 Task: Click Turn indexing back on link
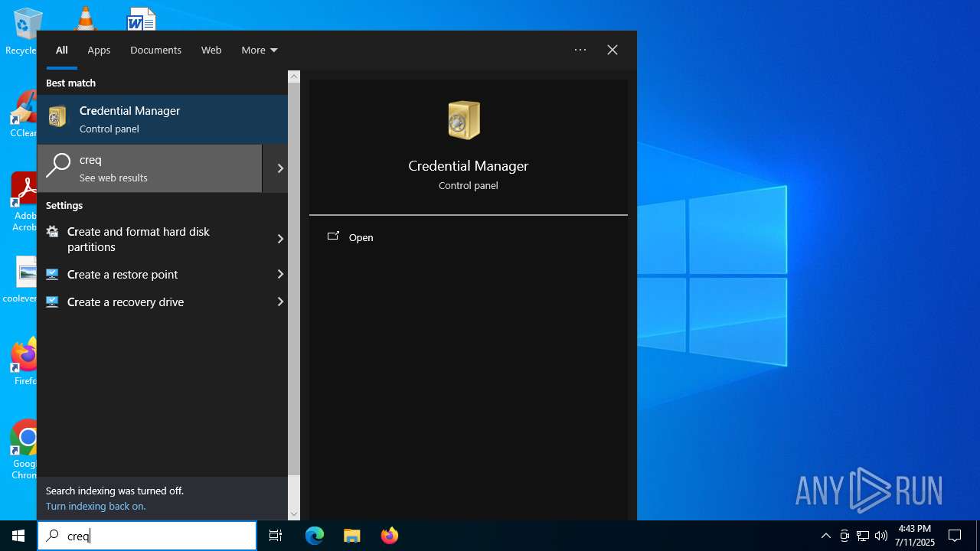point(96,506)
